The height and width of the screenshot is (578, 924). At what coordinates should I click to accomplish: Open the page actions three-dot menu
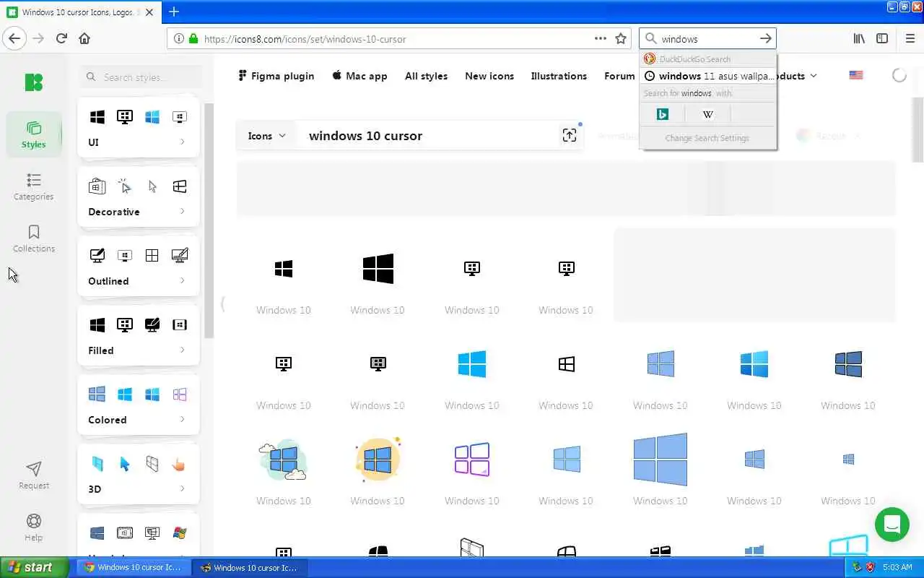coord(600,38)
